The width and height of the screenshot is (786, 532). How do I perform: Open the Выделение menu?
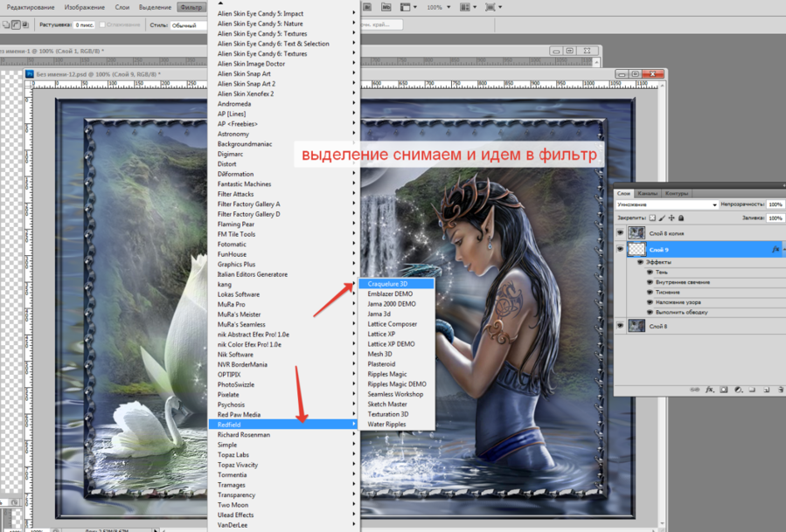pos(155,7)
